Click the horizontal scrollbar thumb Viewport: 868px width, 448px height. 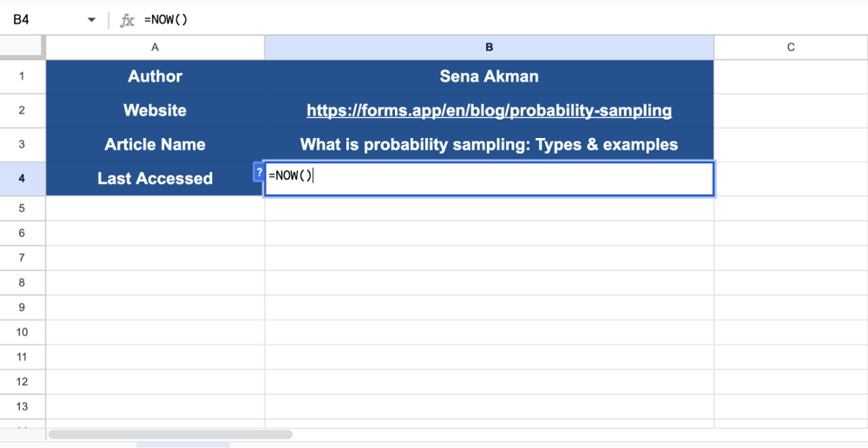170,434
